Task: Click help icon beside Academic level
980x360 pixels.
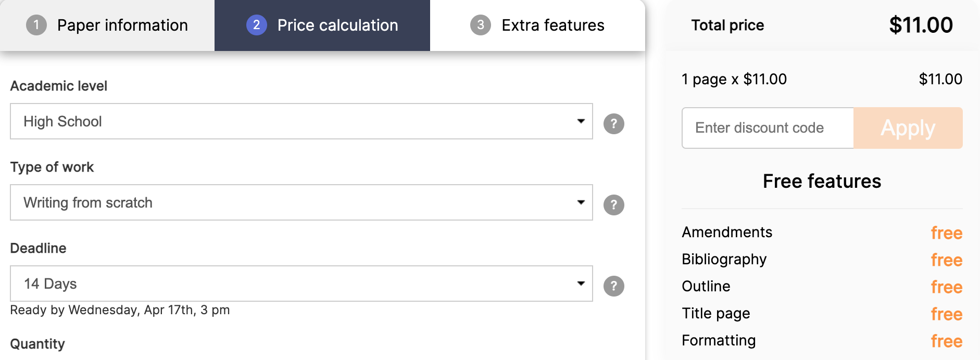Action: click(613, 124)
